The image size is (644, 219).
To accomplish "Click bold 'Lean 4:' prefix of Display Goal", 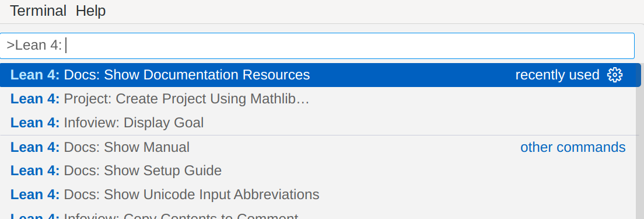I will pos(36,123).
